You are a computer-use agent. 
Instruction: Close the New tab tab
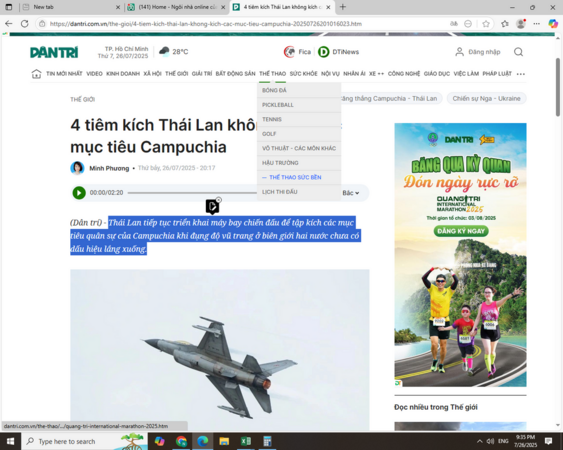(x=118, y=7)
